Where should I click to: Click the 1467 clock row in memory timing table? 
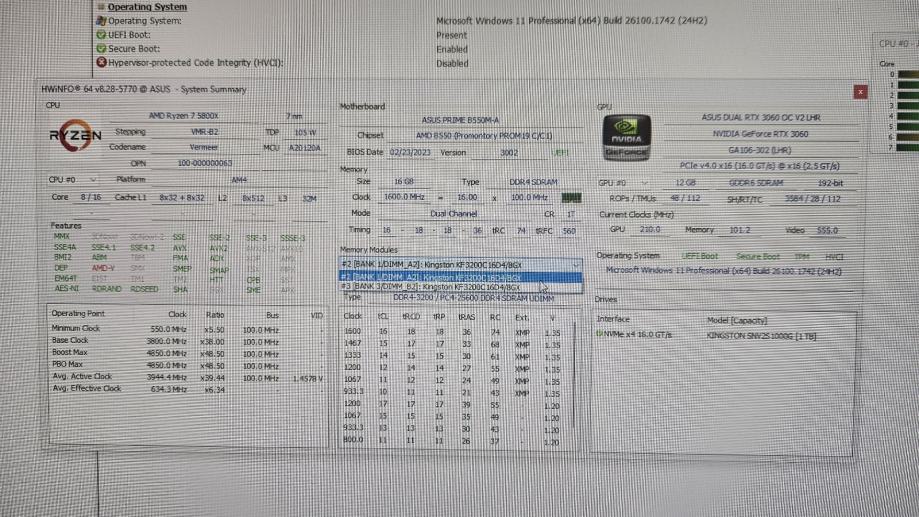click(x=451, y=344)
